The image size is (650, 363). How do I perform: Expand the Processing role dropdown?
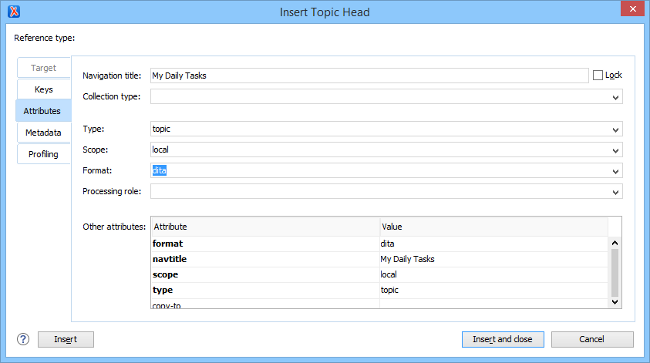click(616, 192)
